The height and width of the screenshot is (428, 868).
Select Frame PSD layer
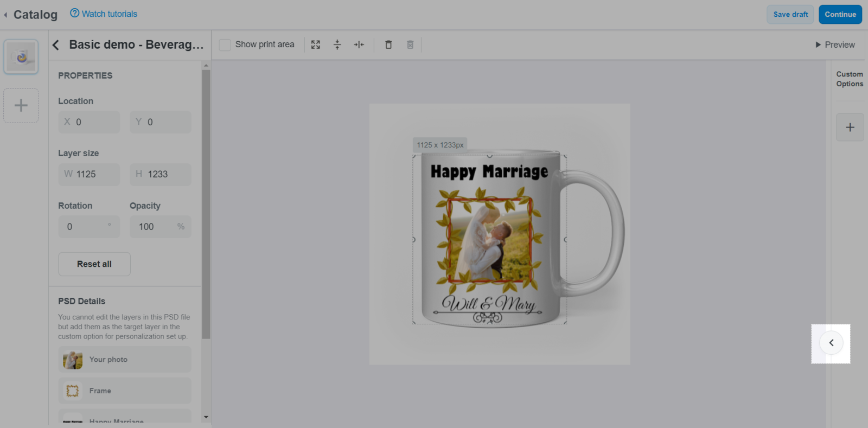[x=125, y=391]
